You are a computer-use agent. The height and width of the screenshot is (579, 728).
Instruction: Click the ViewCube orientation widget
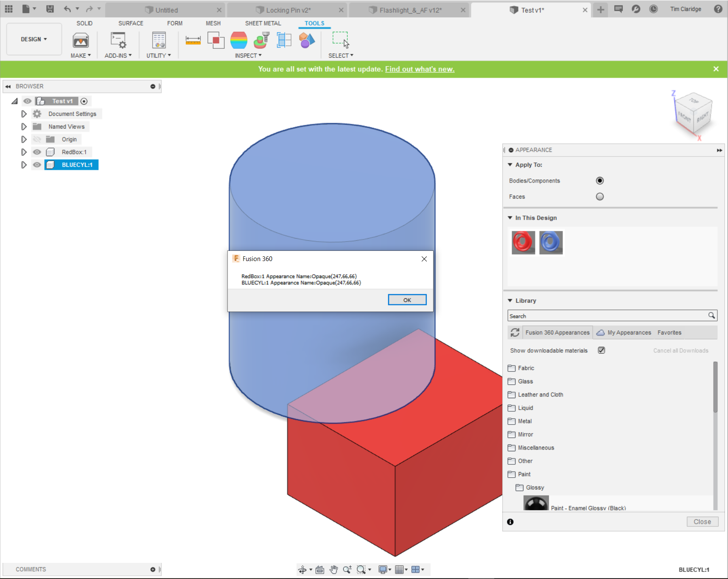tap(693, 113)
